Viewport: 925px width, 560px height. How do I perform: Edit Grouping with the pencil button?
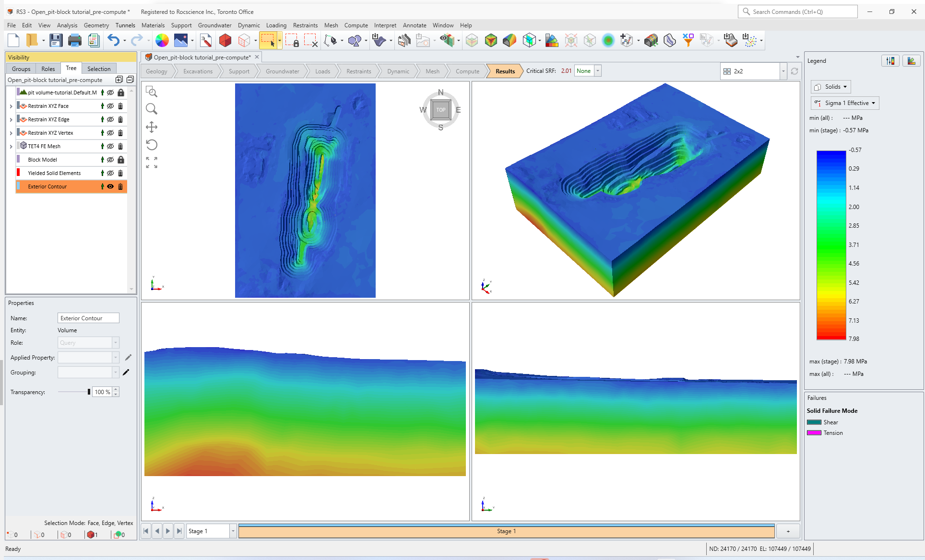(126, 373)
